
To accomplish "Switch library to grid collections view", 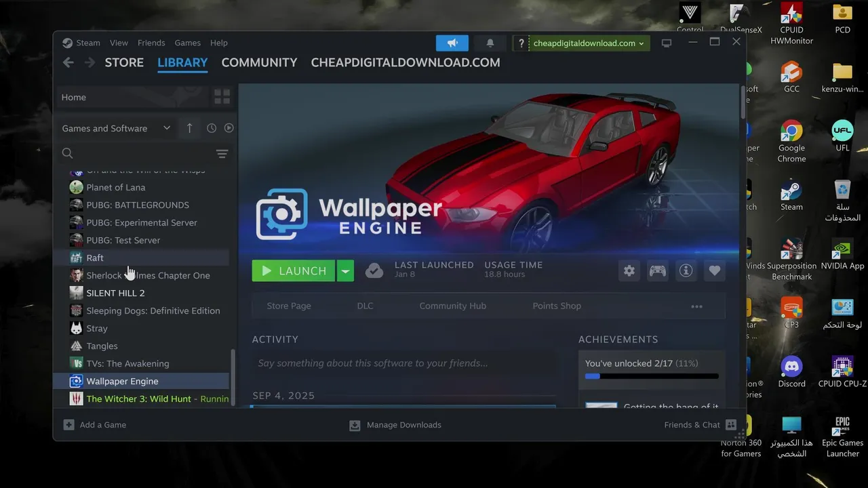I will 222,97.
